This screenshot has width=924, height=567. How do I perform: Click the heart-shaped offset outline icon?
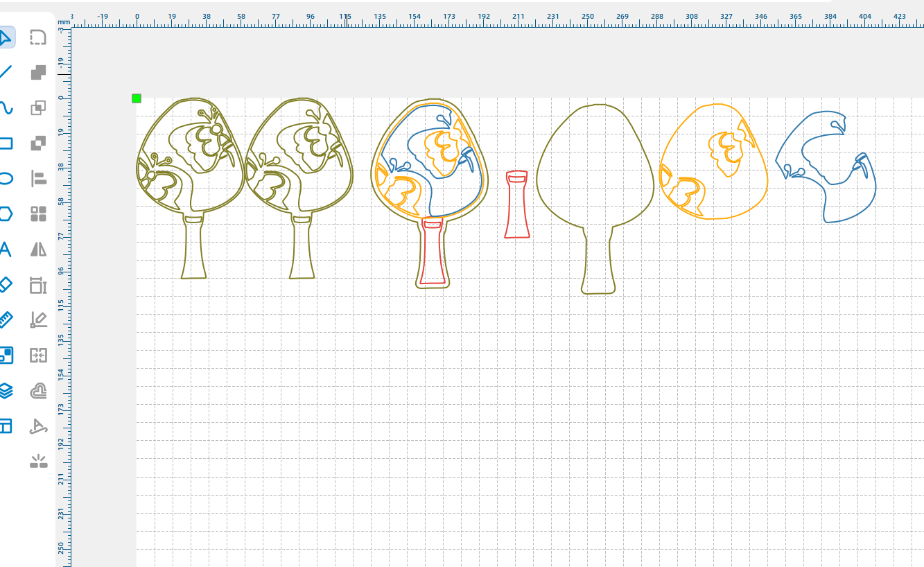click(x=38, y=391)
